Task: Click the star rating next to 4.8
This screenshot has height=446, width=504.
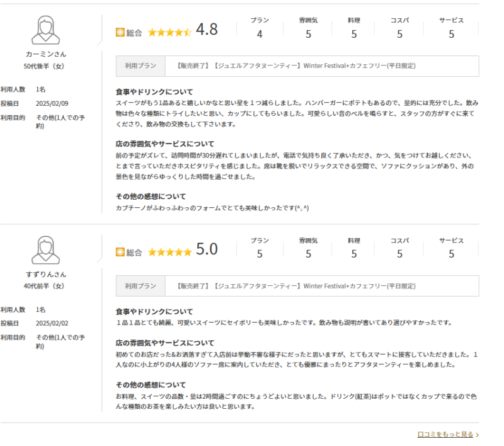Action: [x=169, y=32]
